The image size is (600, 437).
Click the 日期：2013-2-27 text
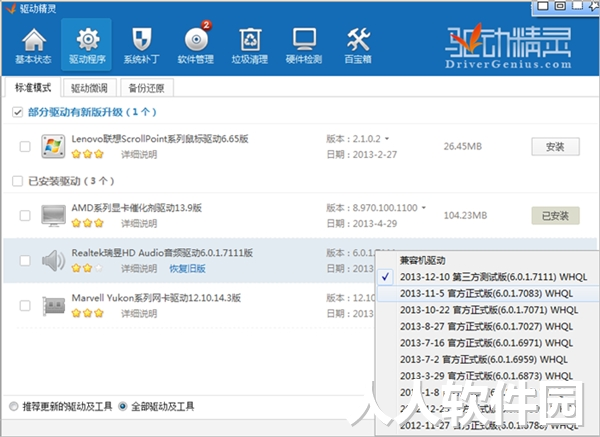coord(362,155)
